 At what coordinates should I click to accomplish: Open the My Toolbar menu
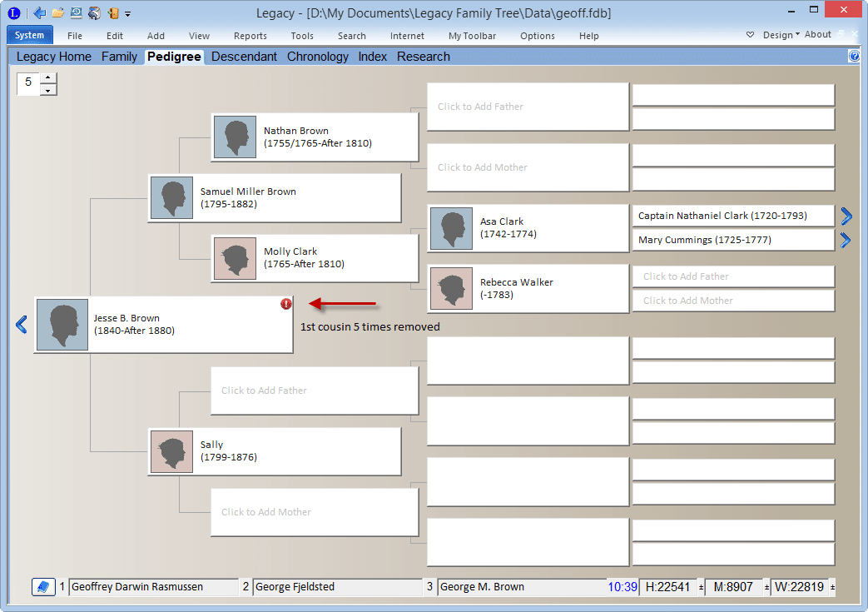pos(472,36)
